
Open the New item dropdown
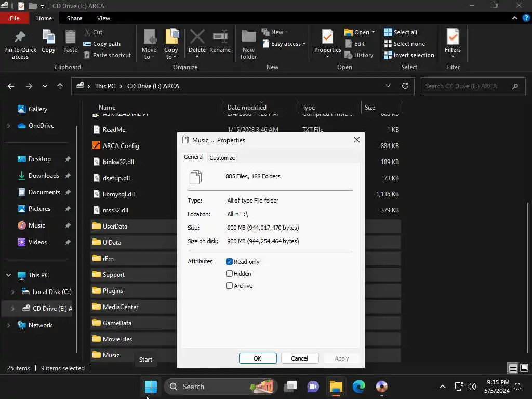pyautogui.click(x=274, y=32)
